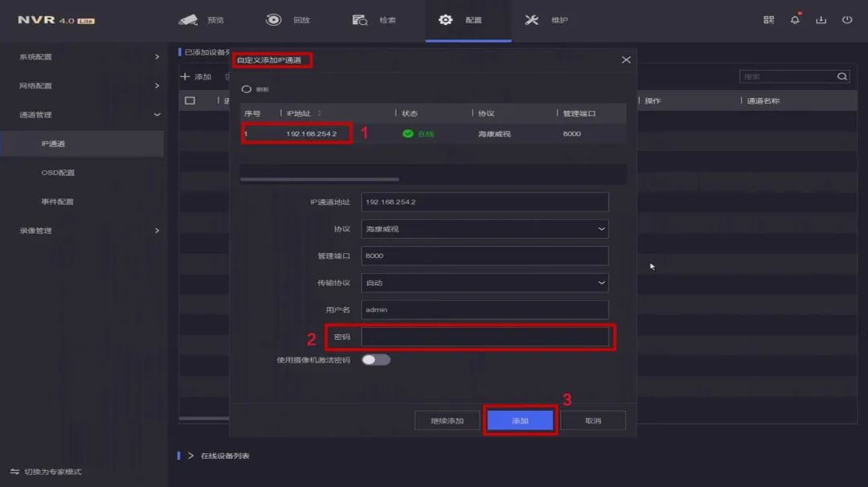Click the power button icon

[x=846, y=20]
